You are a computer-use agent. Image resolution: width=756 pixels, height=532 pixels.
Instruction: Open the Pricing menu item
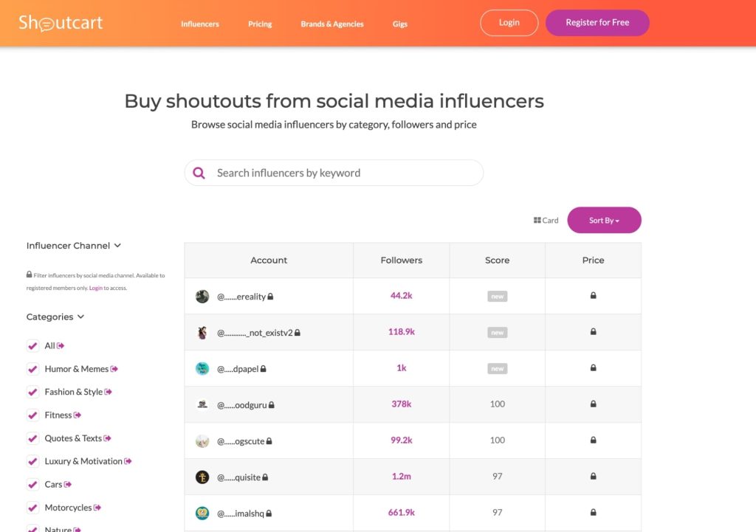tap(260, 24)
